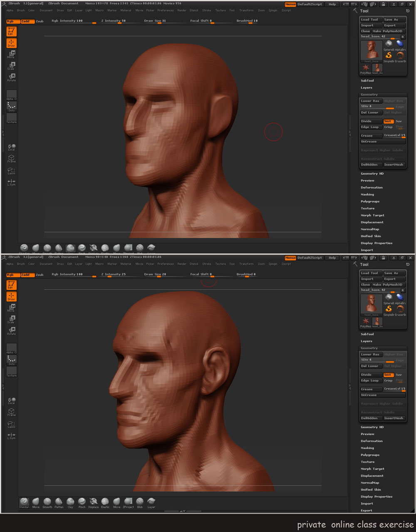Enable Zsub in the lower window
The width and height of the screenshot is (416, 532).
click(40, 275)
